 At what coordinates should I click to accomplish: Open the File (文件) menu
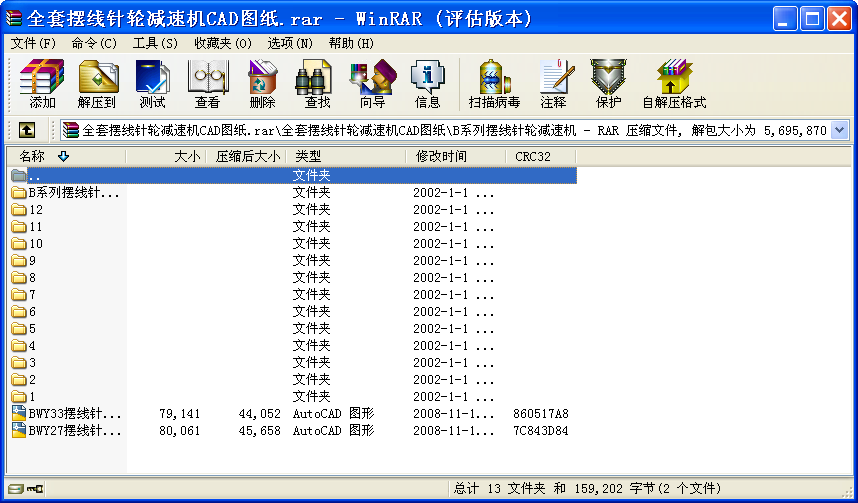click(33, 43)
